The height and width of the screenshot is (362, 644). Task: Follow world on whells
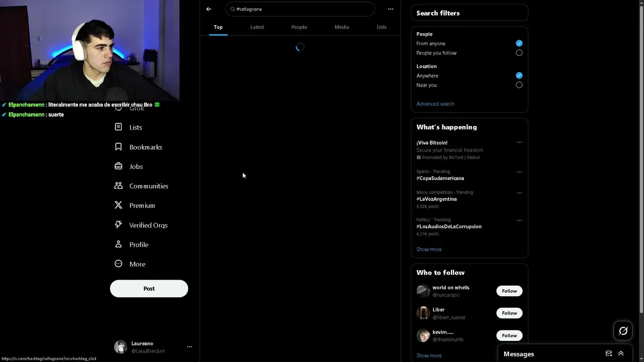509,291
